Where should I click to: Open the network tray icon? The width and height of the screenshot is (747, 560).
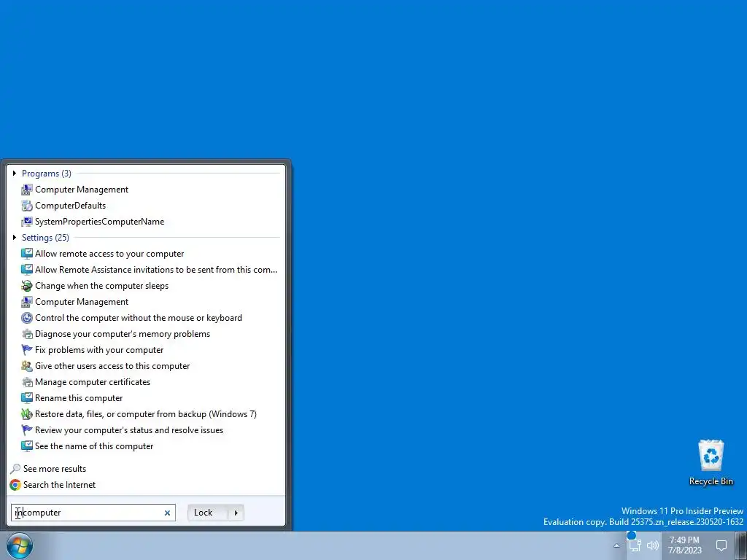coord(635,545)
